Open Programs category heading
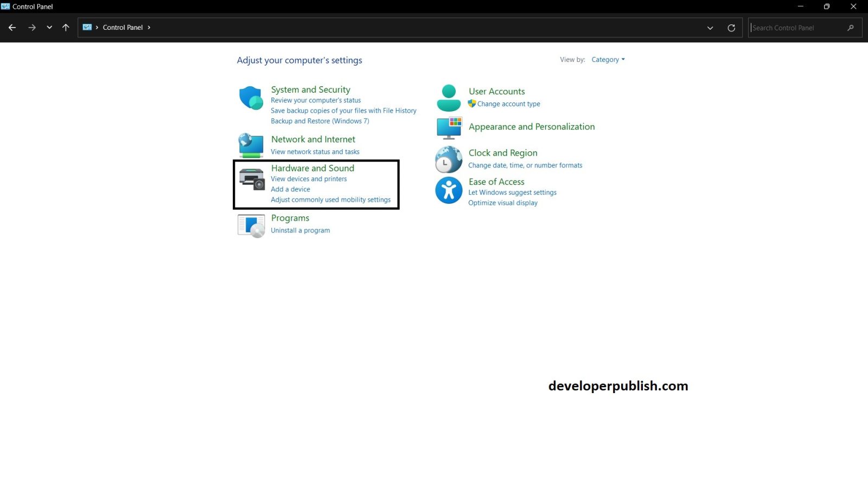Screen dimensions: 868x488 coord(290,218)
